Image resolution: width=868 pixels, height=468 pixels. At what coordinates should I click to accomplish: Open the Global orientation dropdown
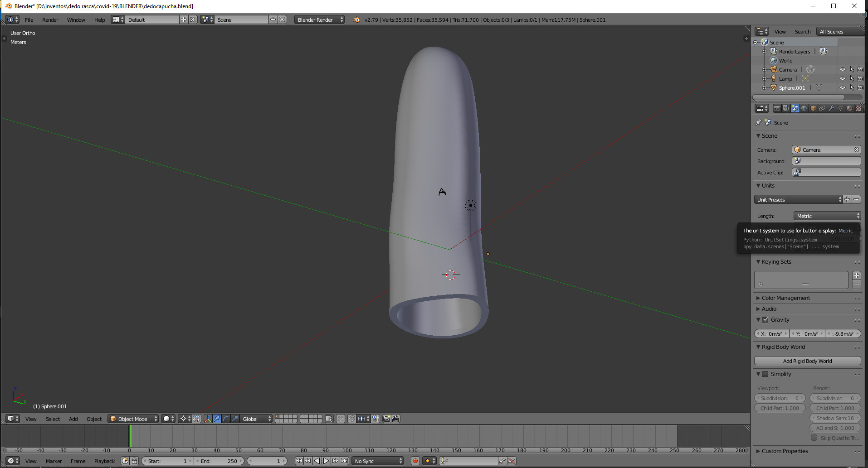tap(256, 419)
